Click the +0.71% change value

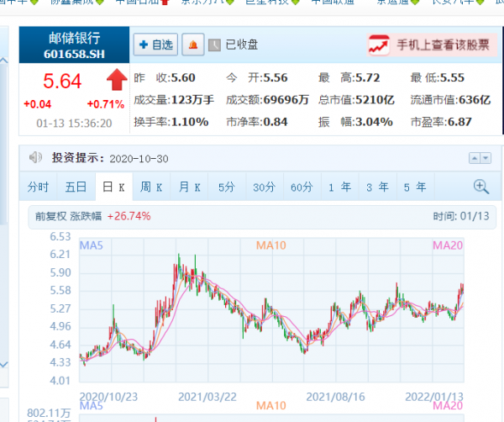[x=106, y=104]
